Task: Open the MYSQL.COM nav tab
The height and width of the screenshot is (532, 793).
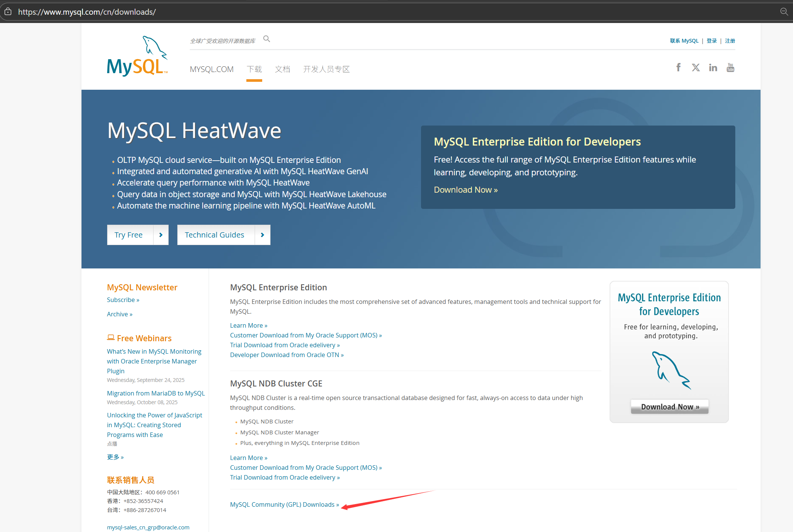Action: tap(212, 69)
